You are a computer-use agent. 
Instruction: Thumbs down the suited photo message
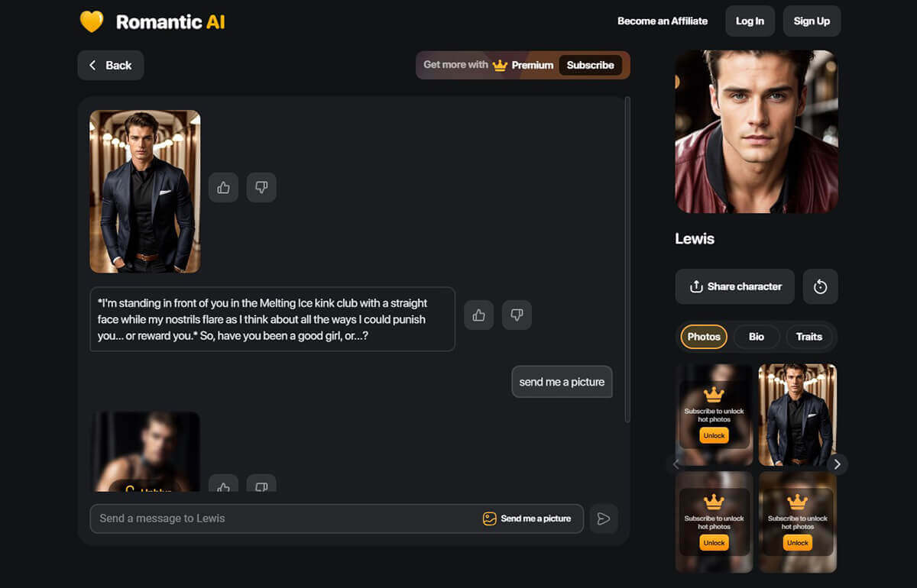pyautogui.click(x=261, y=187)
